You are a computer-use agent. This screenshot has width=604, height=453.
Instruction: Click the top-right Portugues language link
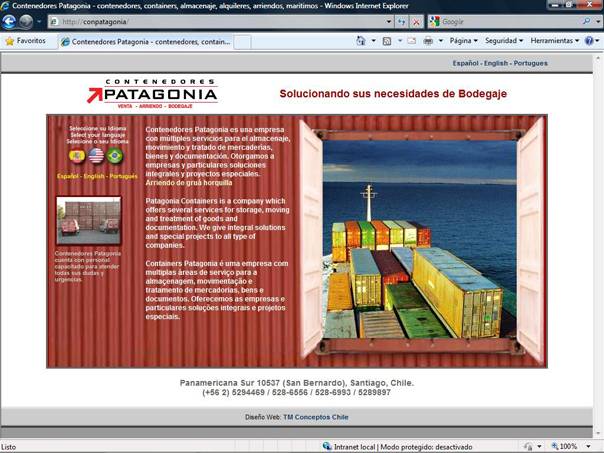(530, 63)
